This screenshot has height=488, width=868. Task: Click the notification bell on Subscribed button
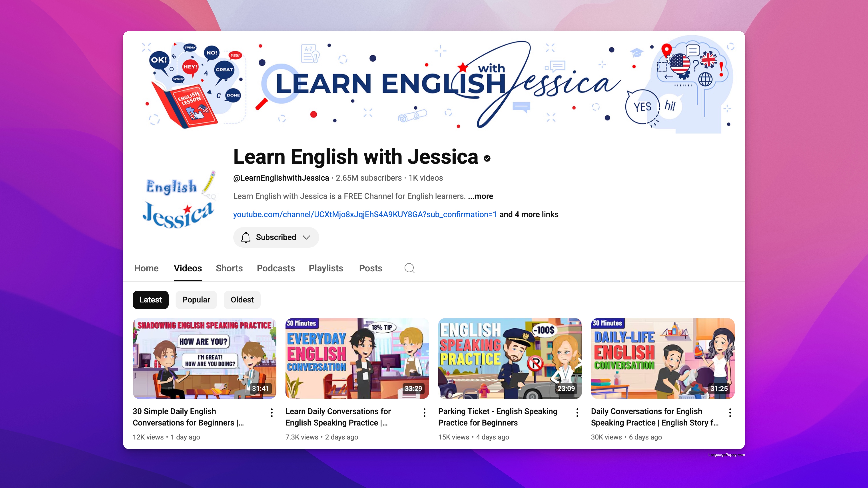pyautogui.click(x=246, y=237)
